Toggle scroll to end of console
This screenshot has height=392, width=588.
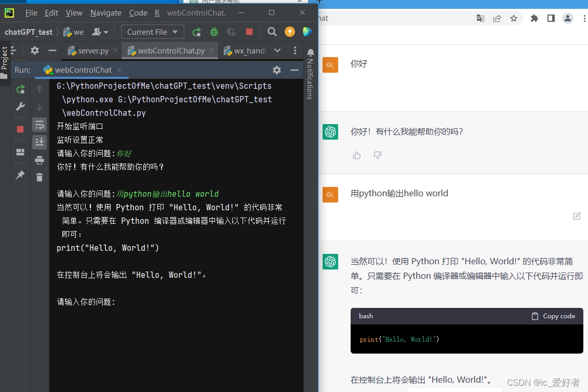(x=39, y=142)
